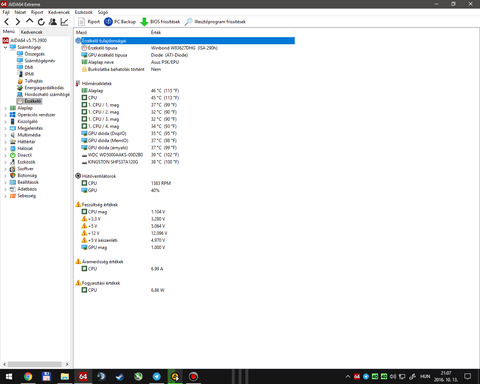Click the left tree horizontal scrollbar
This screenshot has width=480, height=384.
(36, 364)
